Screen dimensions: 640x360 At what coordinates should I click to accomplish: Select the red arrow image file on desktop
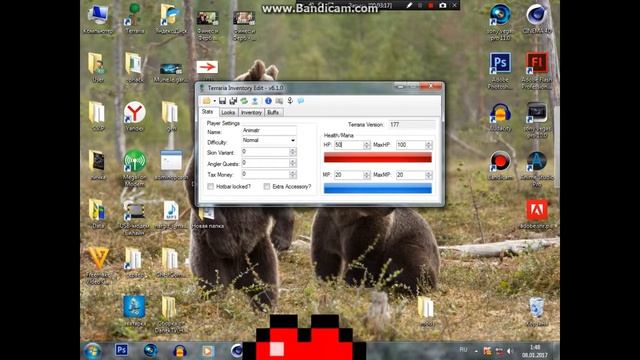[x=207, y=67]
